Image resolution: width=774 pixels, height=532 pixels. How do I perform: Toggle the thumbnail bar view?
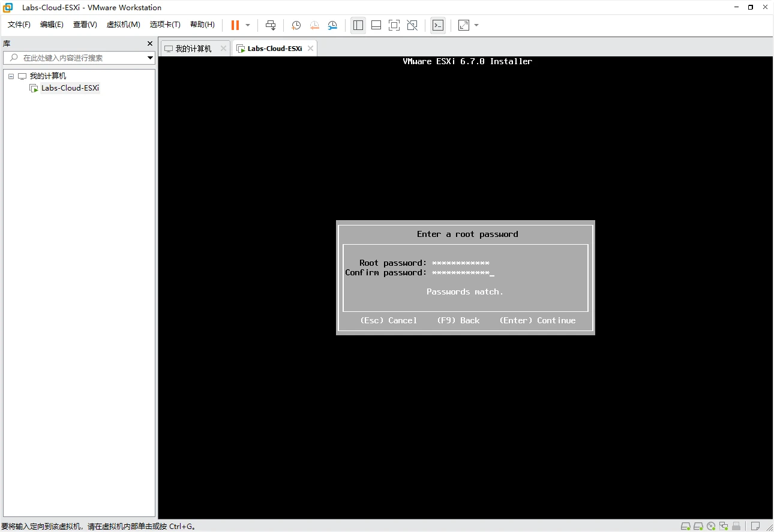point(376,25)
